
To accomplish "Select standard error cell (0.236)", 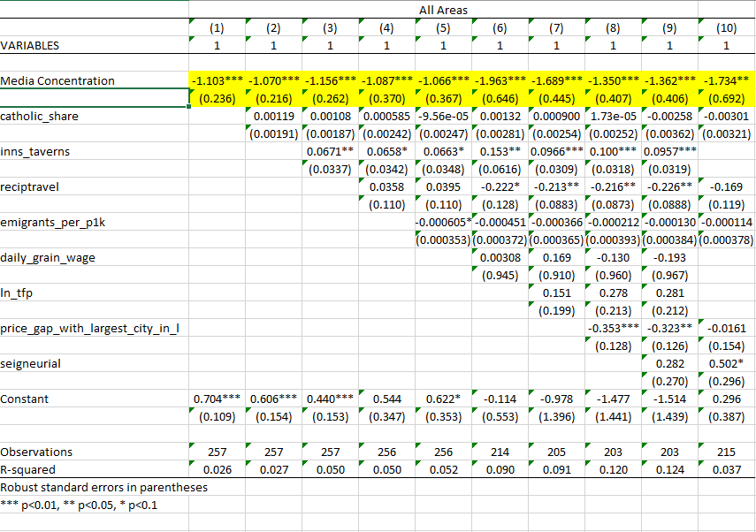I will pos(217,98).
